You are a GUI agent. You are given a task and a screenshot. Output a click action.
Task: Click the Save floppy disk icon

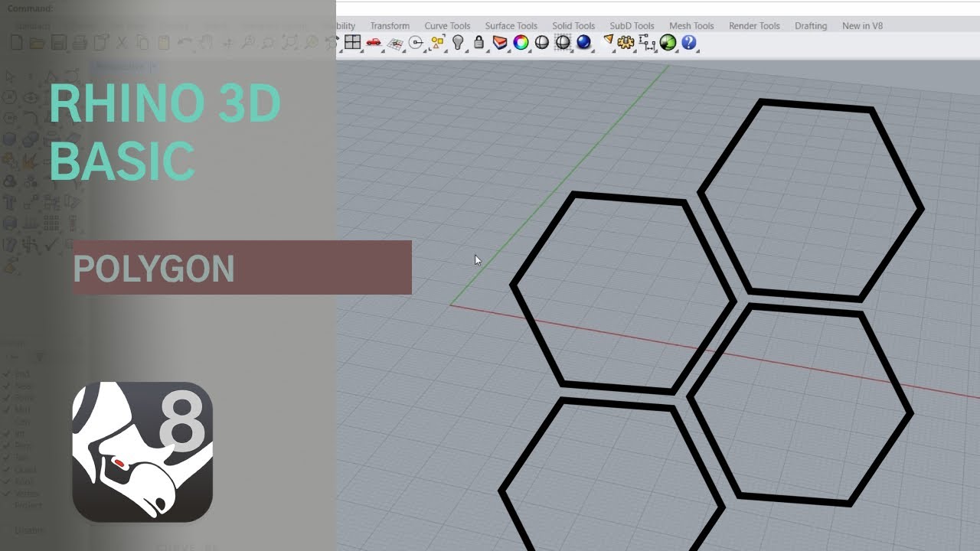tap(57, 43)
